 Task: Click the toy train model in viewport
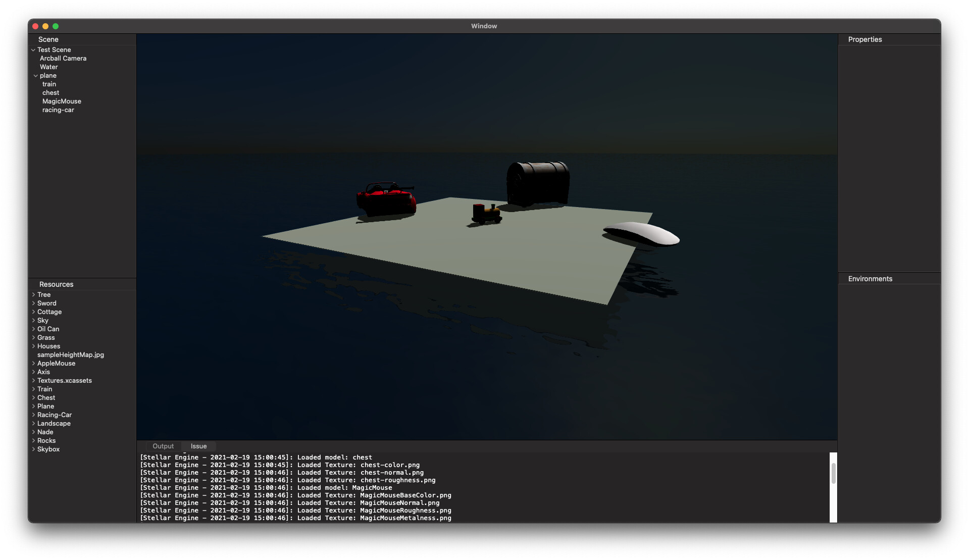[x=486, y=214]
